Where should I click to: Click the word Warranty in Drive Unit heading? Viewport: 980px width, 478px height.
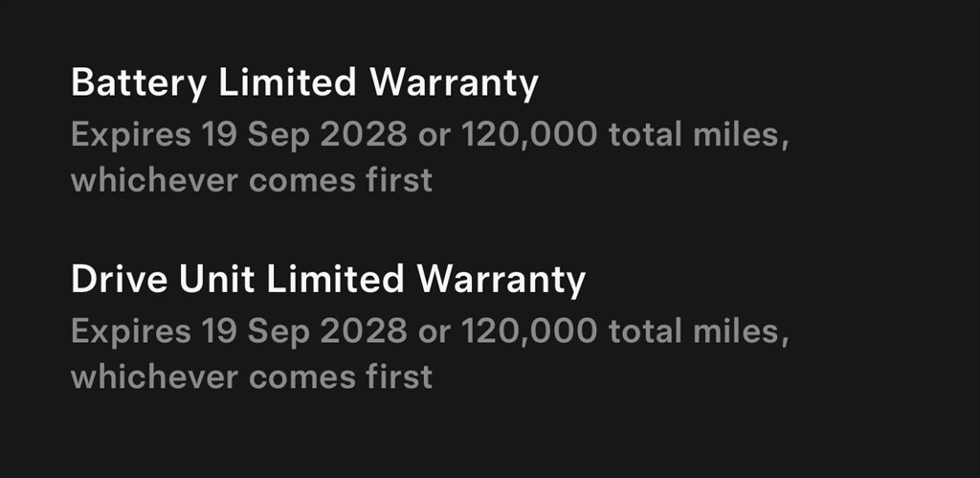coord(501,280)
